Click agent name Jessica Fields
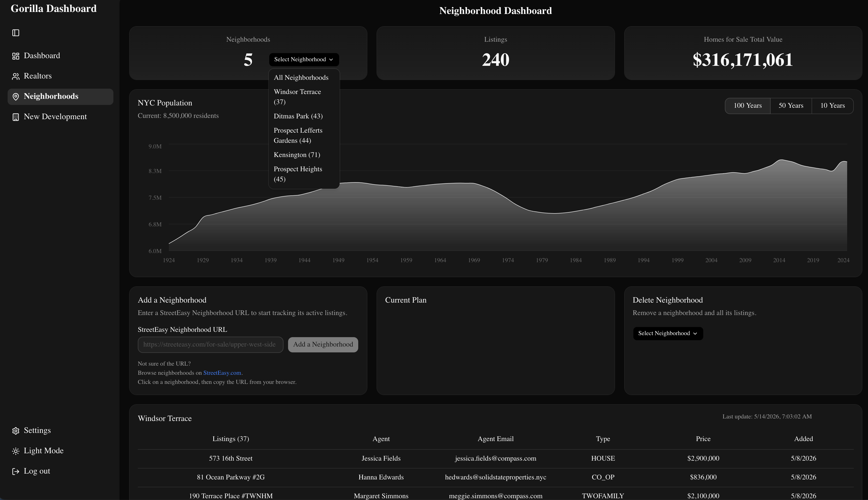Screen dimensions: 868x500 coord(381,458)
